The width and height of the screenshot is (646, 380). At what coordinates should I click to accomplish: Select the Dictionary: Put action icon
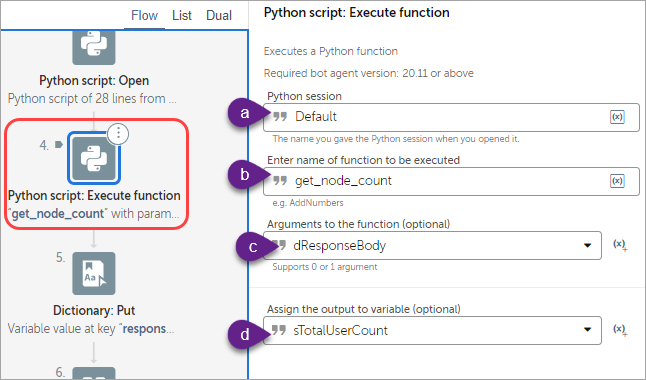(x=94, y=273)
